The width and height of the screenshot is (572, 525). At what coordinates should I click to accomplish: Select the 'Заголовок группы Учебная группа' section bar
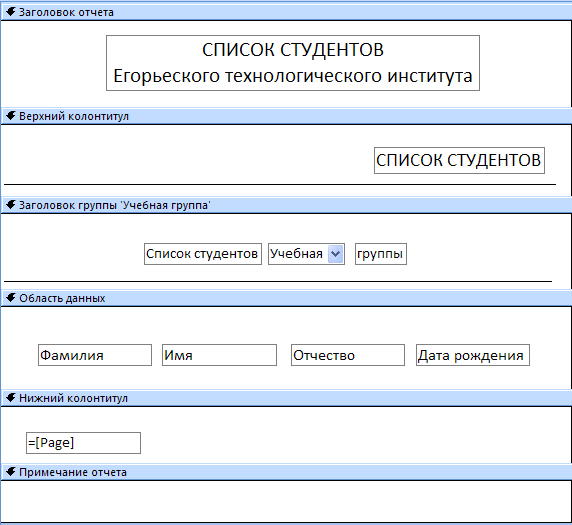coord(286,205)
